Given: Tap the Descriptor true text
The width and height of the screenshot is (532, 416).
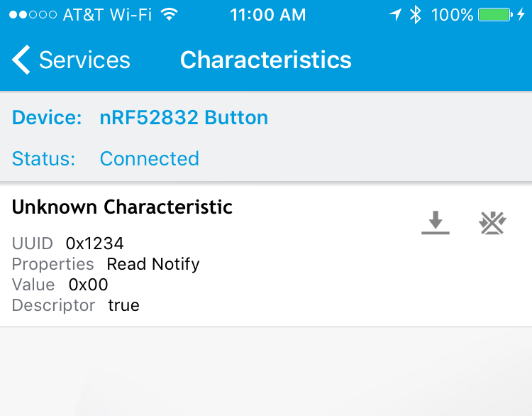Looking at the screenshot, I should pyautogui.click(x=124, y=305).
